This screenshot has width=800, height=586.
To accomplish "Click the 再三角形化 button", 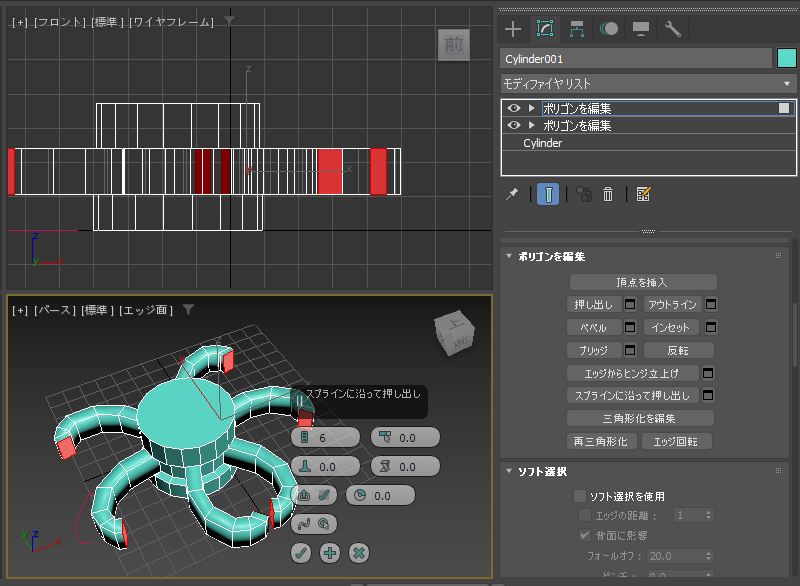I will tap(602, 441).
